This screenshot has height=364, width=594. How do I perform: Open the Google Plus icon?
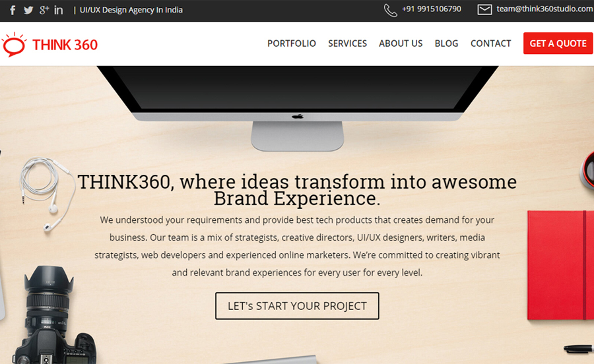click(x=44, y=10)
